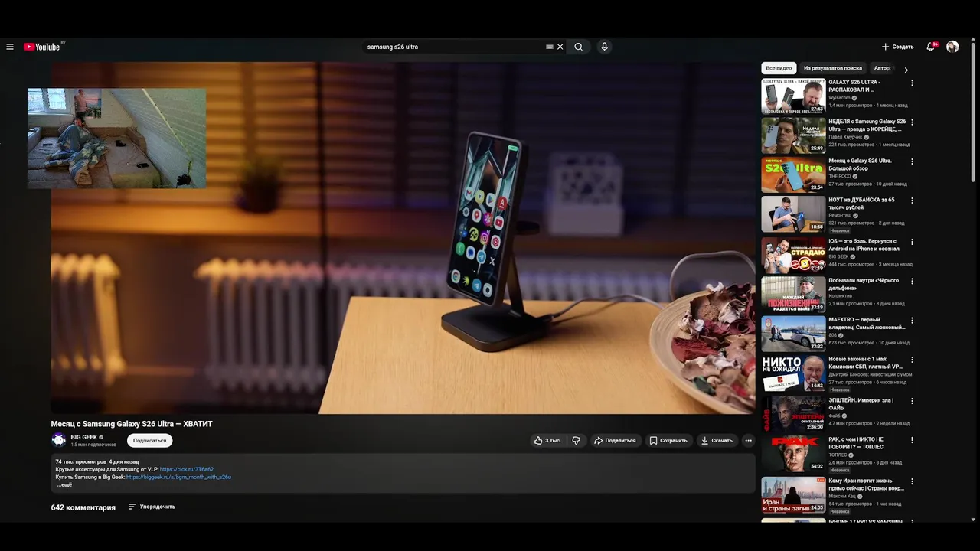
Task: Open options for Новые законы с 1 мая video
Action: pos(912,360)
